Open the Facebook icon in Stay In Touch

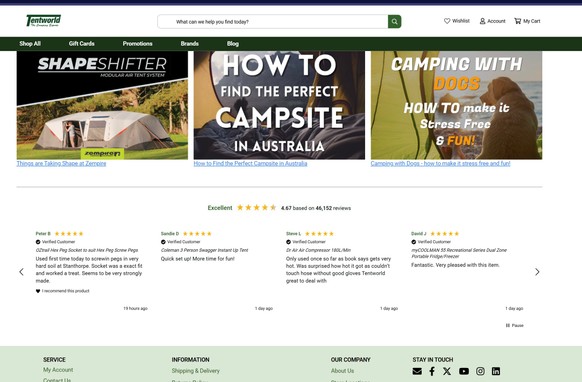[x=432, y=371]
